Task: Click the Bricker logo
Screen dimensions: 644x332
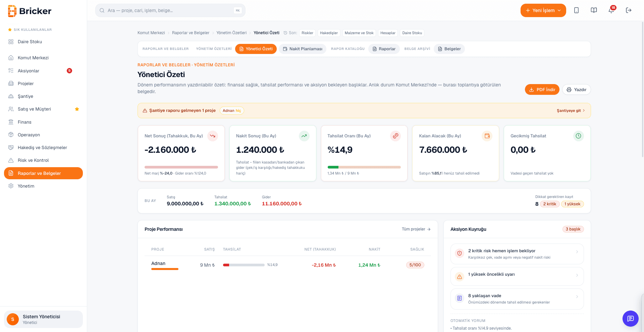Action: (30, 11)
